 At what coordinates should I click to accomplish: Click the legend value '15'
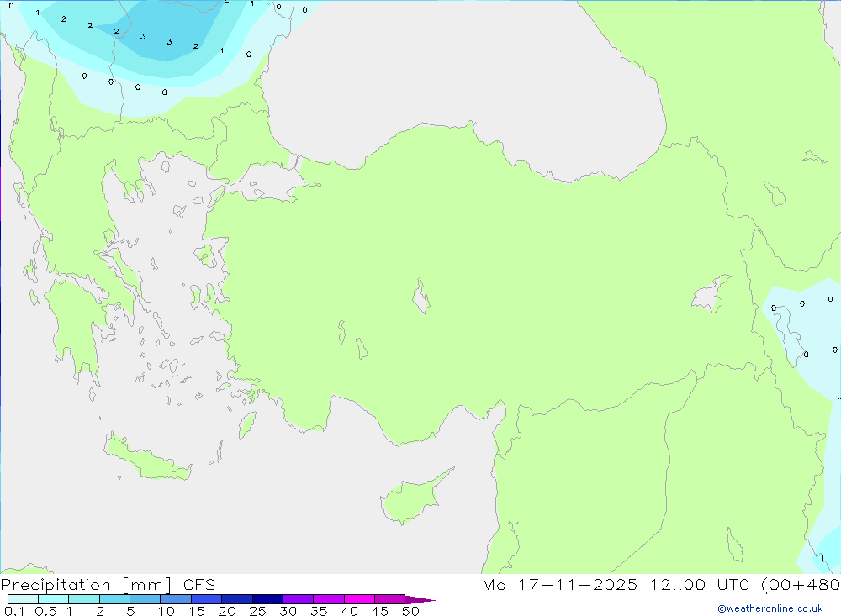(x=197, y=611)
